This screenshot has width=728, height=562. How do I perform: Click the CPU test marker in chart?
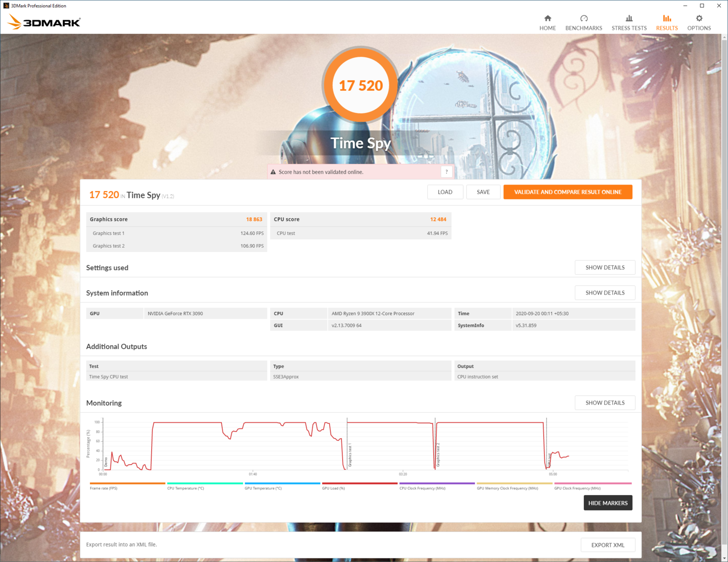coord(549,460)
